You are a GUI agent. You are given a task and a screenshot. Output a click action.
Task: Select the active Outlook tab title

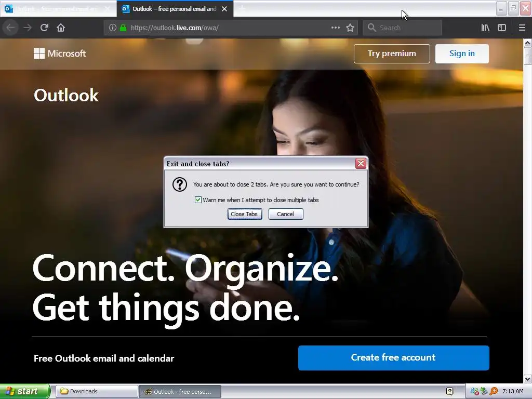[x=175, y=9]
